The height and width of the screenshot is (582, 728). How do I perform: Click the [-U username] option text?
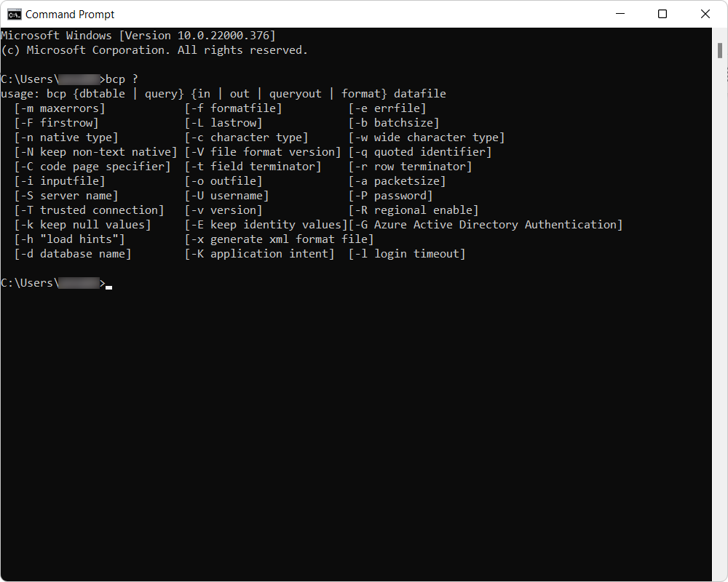[229, 195]
